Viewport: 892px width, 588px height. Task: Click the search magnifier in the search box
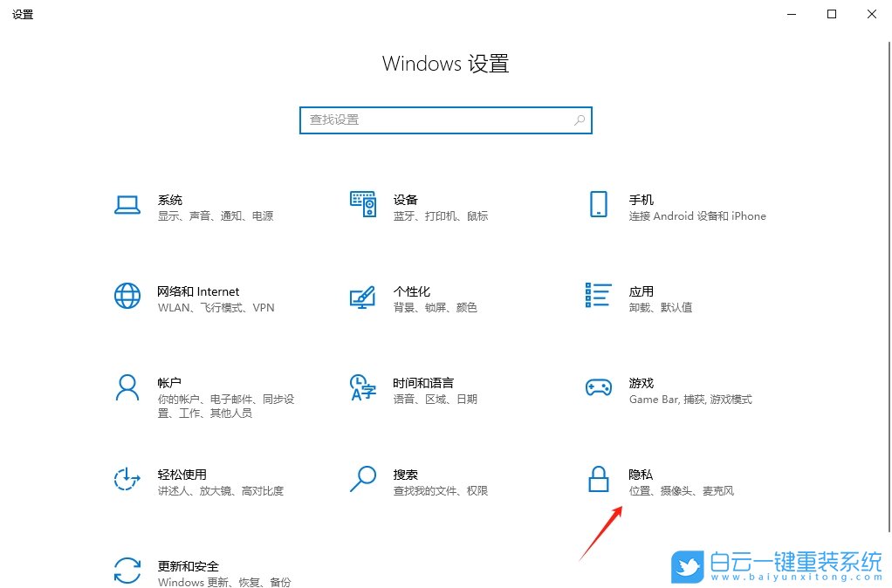(x=579, y=120)
